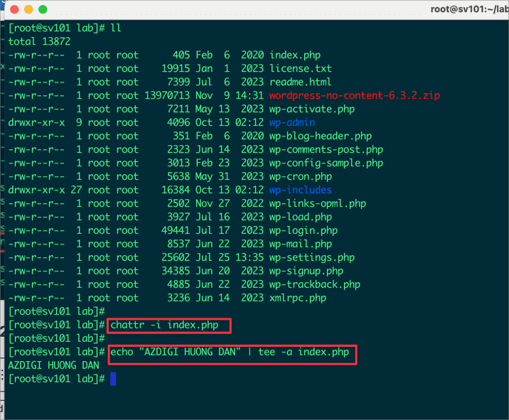Click the wp-login.php file name
Image resolution: width=509 pixels, height=420 pixels.
click(x=304, y=231)
